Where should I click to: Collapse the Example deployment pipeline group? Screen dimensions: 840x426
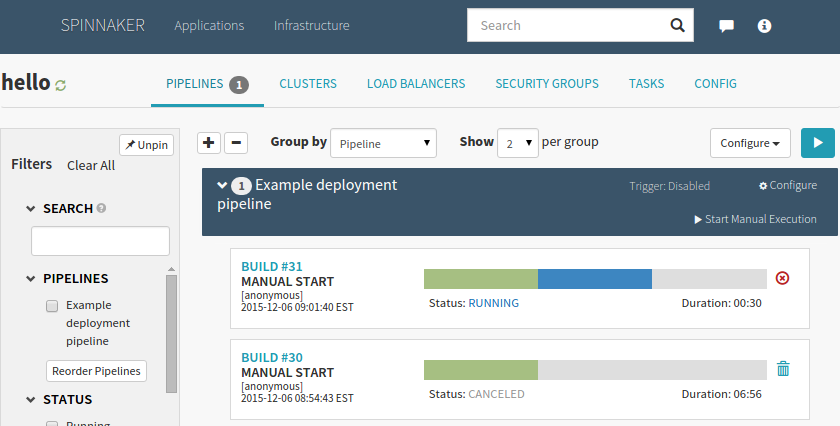coord(222,186)
